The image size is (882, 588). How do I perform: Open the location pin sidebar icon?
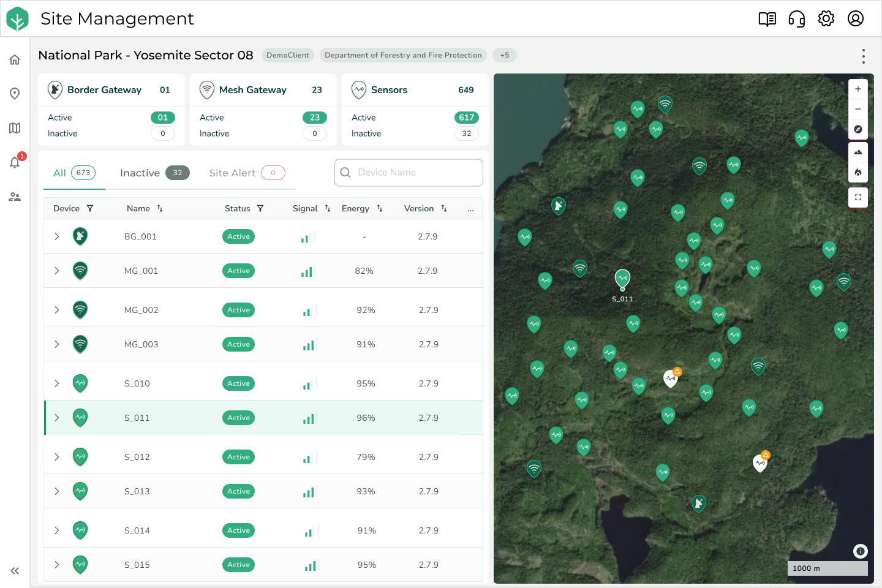pyautogui.click(x=15, y=93)
